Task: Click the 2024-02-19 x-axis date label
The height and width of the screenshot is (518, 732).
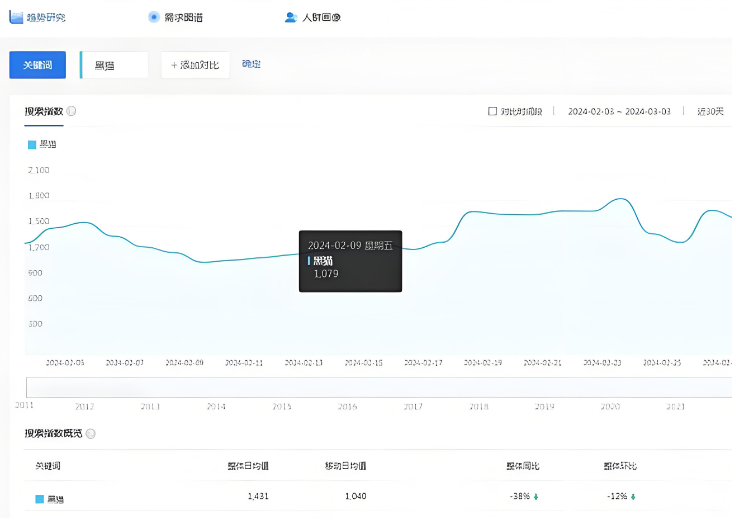Action: pos(483,363)
